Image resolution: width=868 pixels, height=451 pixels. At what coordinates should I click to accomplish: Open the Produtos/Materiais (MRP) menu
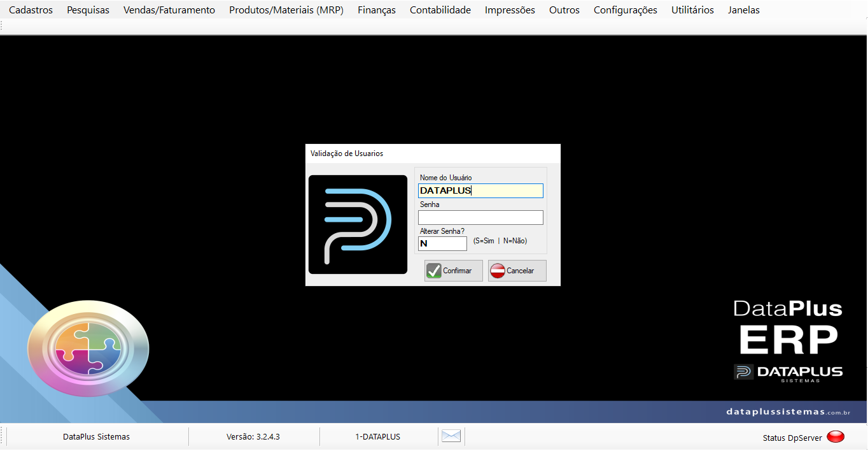pos(286,10)
